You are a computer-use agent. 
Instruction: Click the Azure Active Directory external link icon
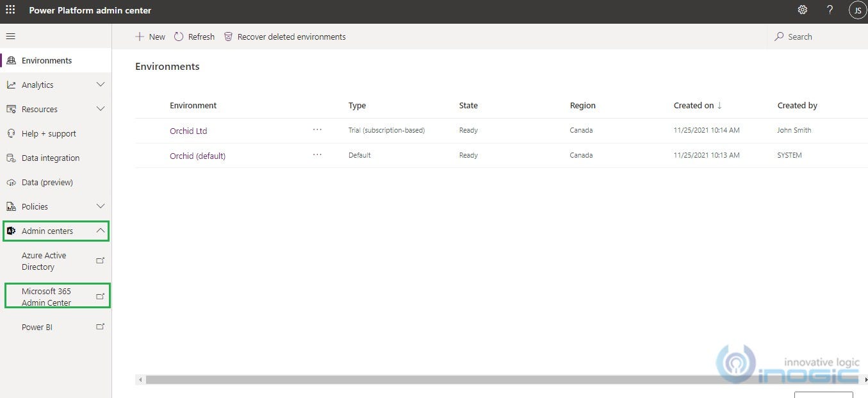coord(100,261)
